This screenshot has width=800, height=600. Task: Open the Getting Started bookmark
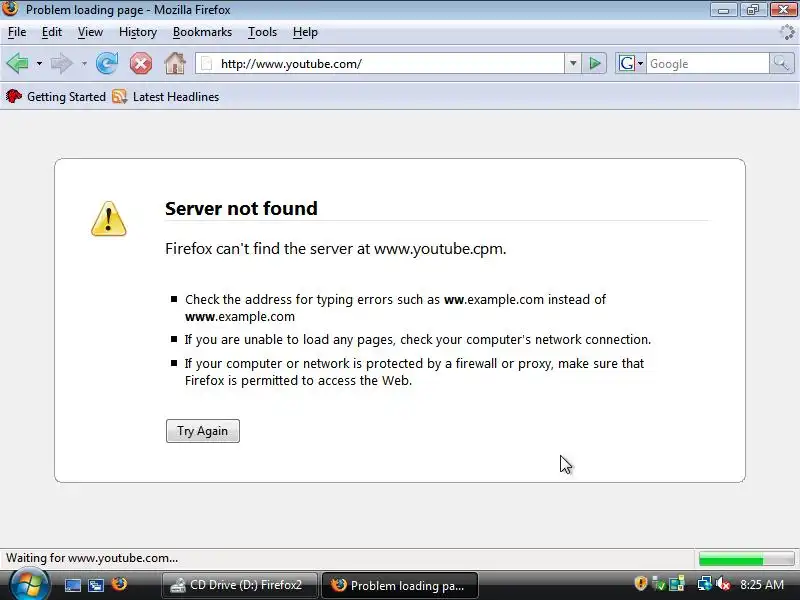coord(56,96)
